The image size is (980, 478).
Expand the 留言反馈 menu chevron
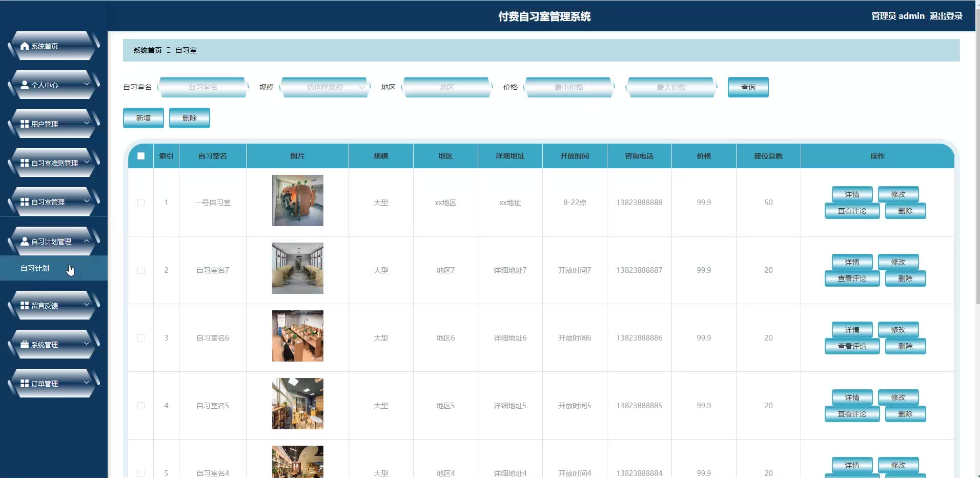(x=87, y=305)
